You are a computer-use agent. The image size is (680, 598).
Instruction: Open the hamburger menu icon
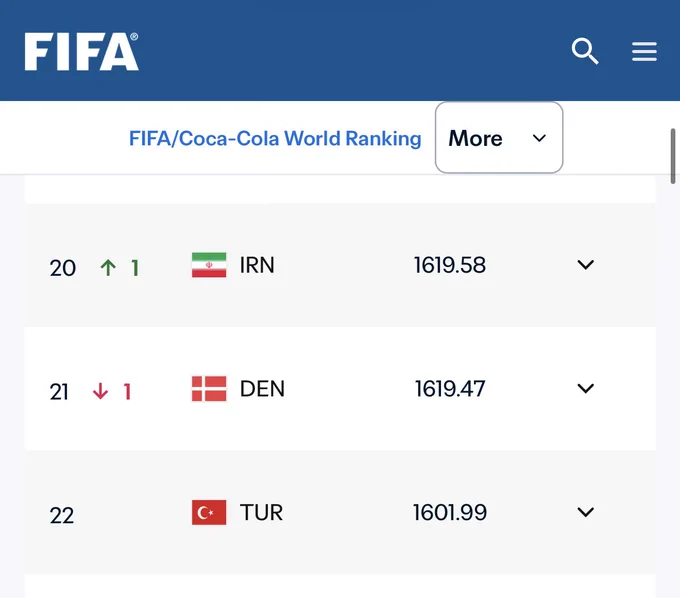coord(644,51)
